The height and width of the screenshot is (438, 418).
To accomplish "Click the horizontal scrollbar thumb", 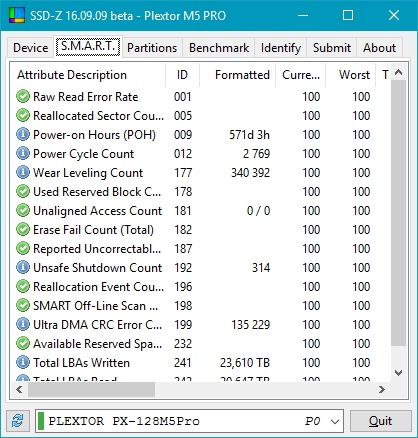I will 91,389.
